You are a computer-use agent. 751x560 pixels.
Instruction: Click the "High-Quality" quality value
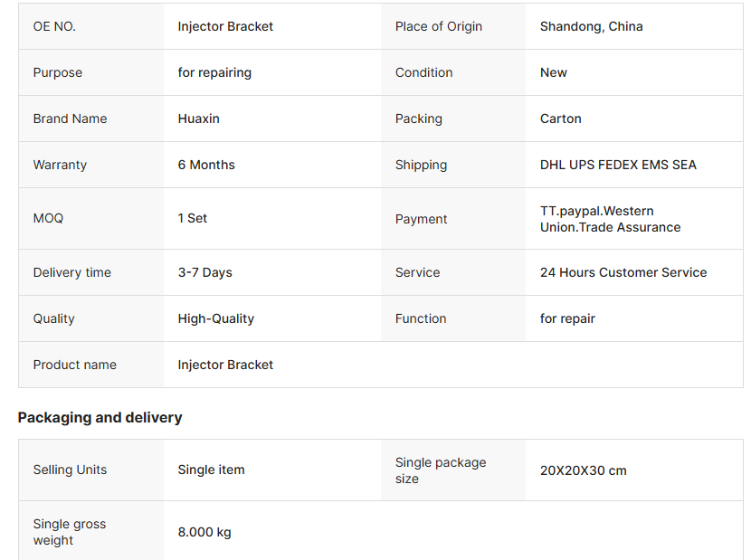click(x=215, y=318)
